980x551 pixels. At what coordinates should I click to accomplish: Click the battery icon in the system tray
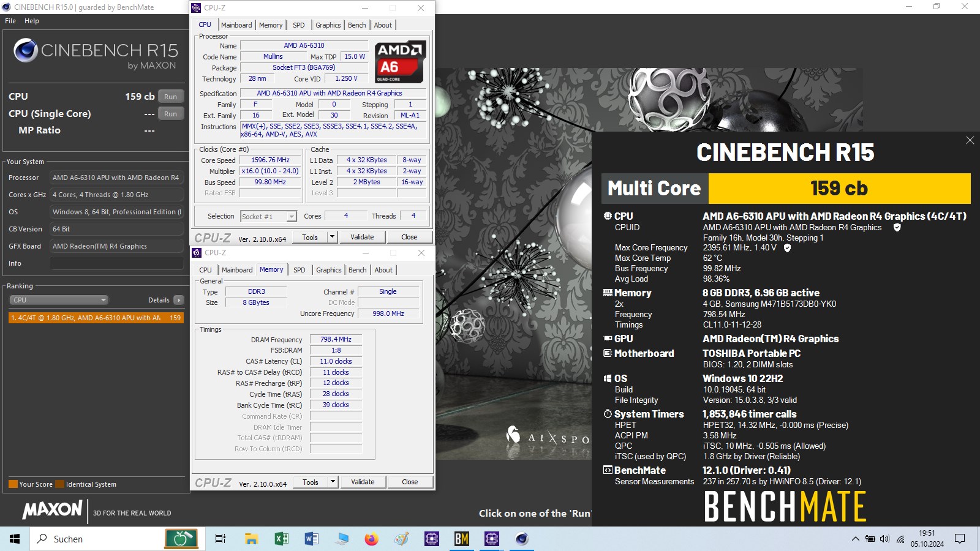(870, 539)
